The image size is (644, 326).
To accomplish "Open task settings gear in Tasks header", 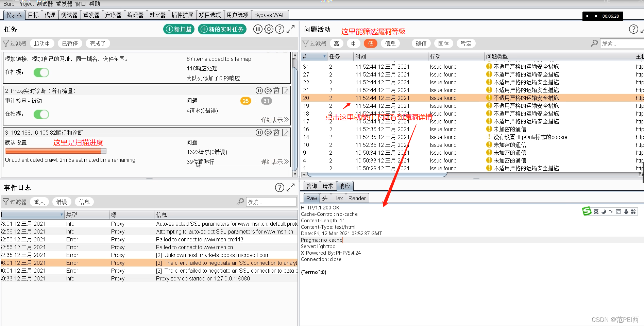I will [x=269, y=29].
